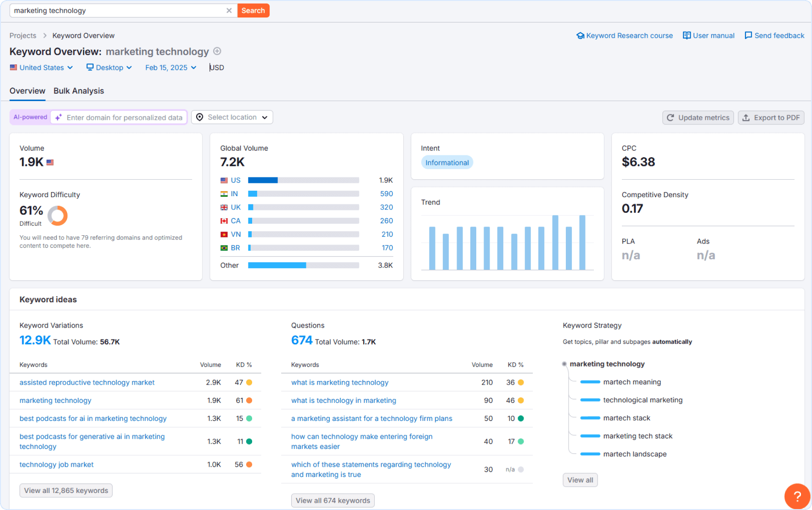Click the US flag next to Volume 1.9K
This screenshot has height=510, width=812.
point(50,162)
